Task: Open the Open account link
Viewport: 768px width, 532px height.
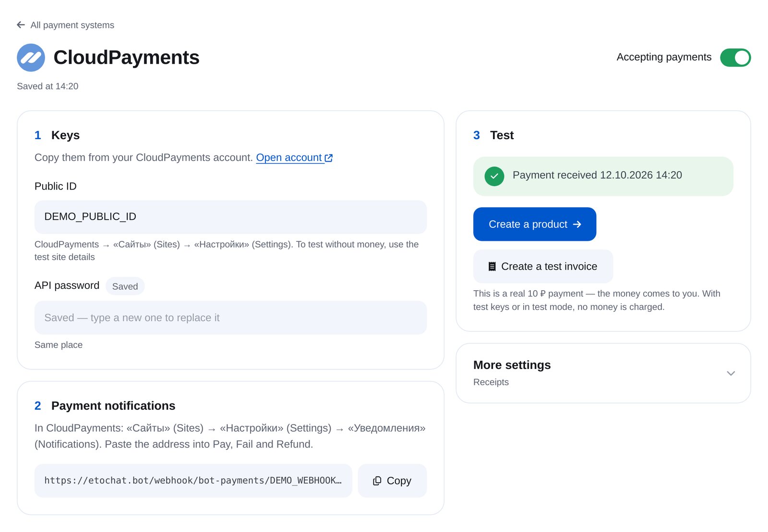Action: pos(294,157)
